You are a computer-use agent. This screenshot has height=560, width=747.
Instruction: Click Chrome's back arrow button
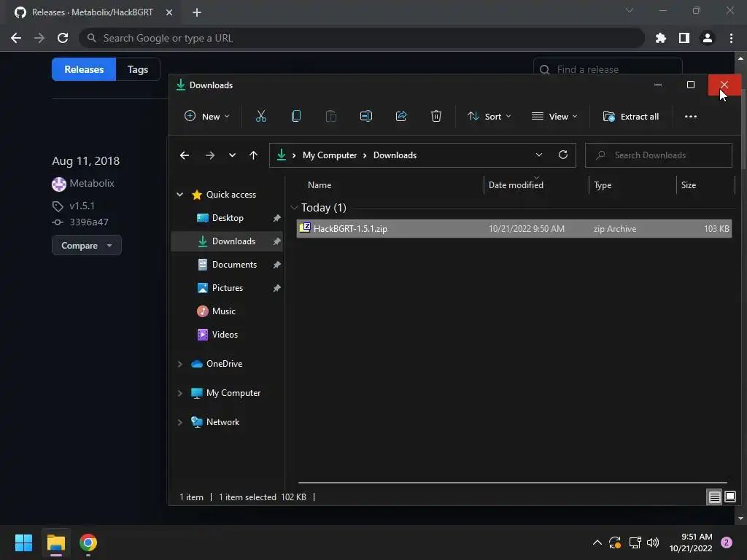tap(16, 38)
